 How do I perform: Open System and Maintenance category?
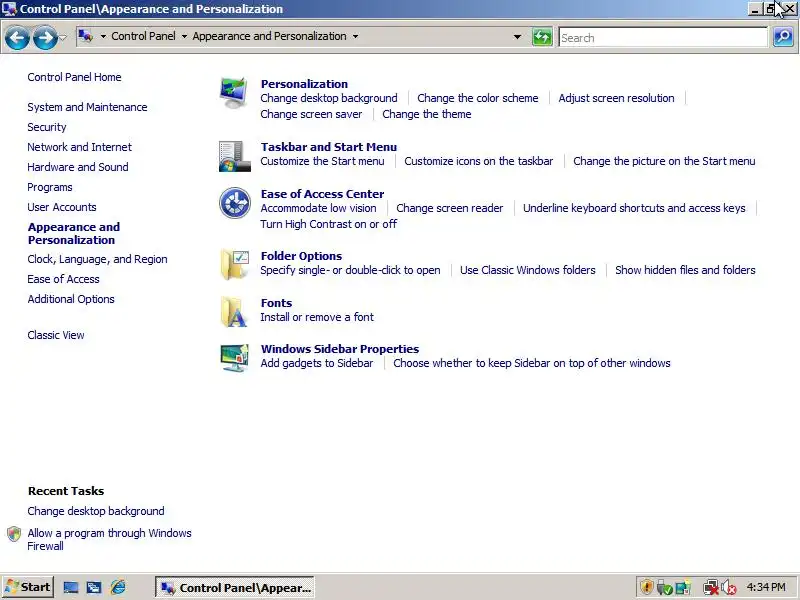pos(87,107)
